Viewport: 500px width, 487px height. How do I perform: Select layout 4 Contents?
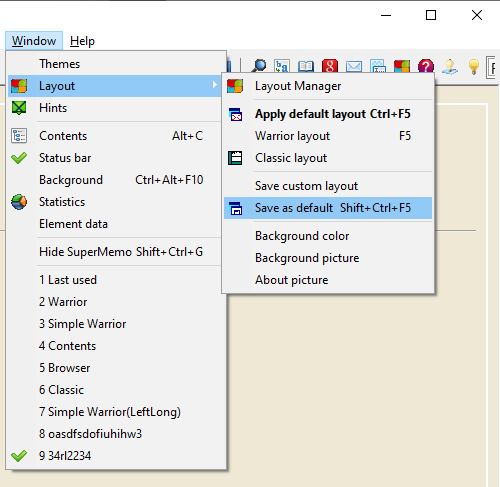coord(116,346)
